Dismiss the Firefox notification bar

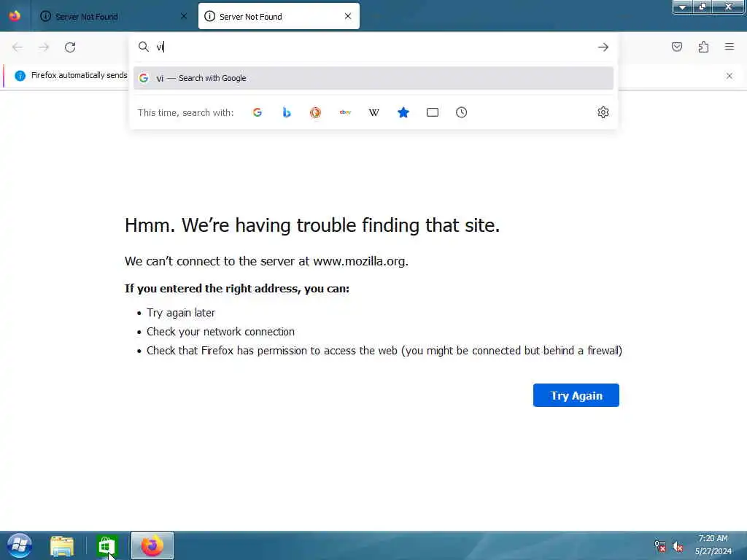(729, 76)
